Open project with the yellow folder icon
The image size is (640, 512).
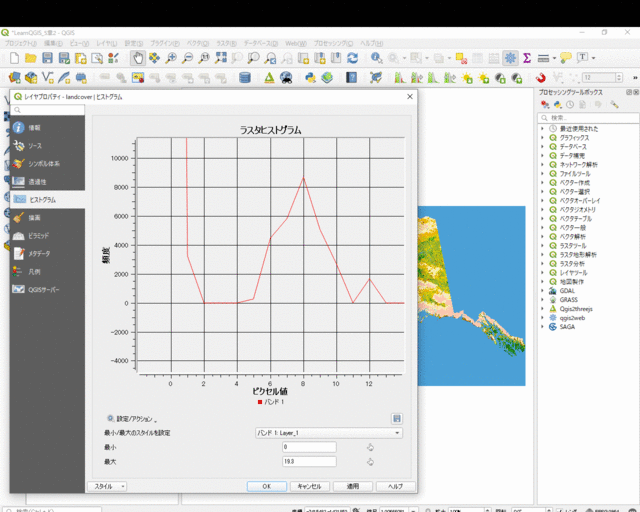tap(31, 58)
